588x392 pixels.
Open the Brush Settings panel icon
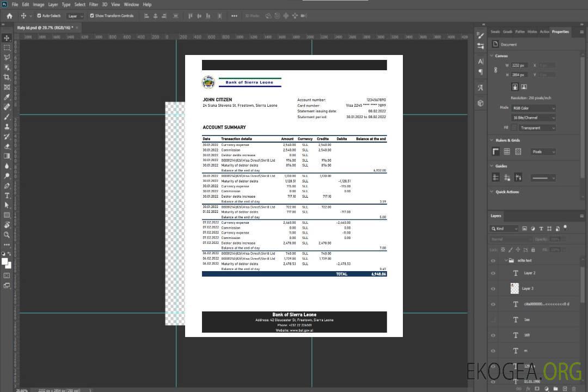[x=481, y=35]
